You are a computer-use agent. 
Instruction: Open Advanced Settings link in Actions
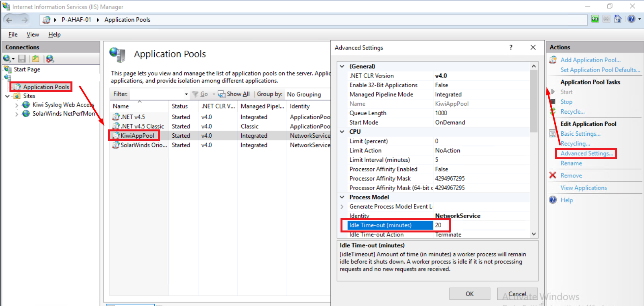pyautogui.click(x=587, y=153)
